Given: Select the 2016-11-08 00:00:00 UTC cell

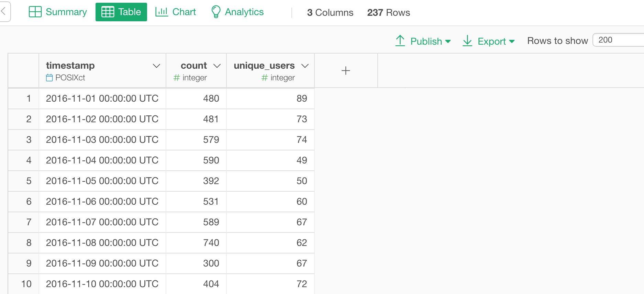Looking at the screenshot, I should click(x=102, y=243).
